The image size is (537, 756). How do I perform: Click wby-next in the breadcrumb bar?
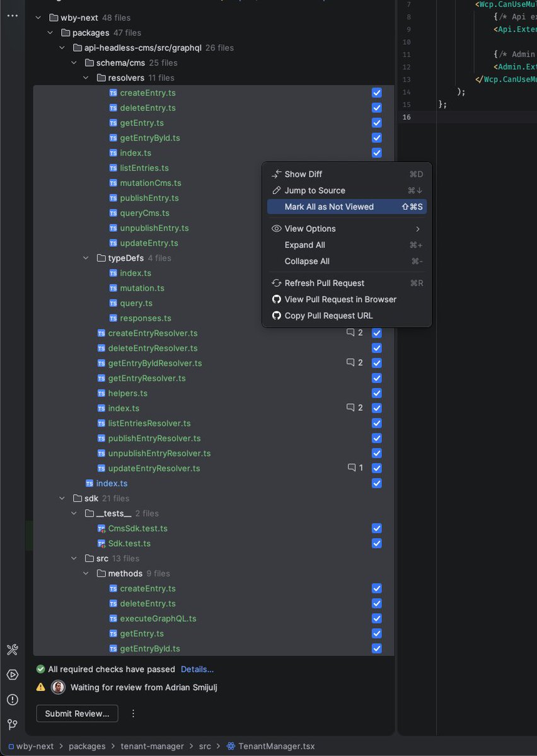pyautogui.click(x=35, y=746)
